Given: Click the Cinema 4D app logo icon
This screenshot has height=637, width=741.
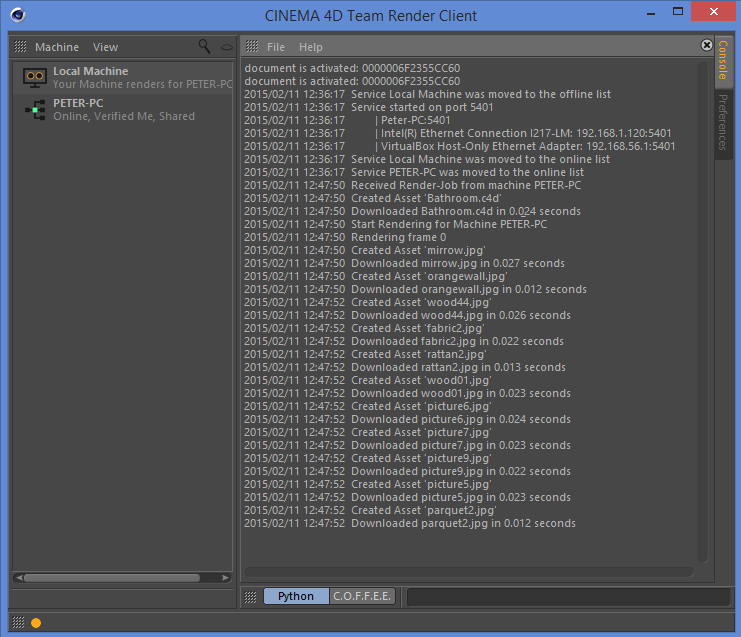Looking at the screenshot, I should click(18, 15).
